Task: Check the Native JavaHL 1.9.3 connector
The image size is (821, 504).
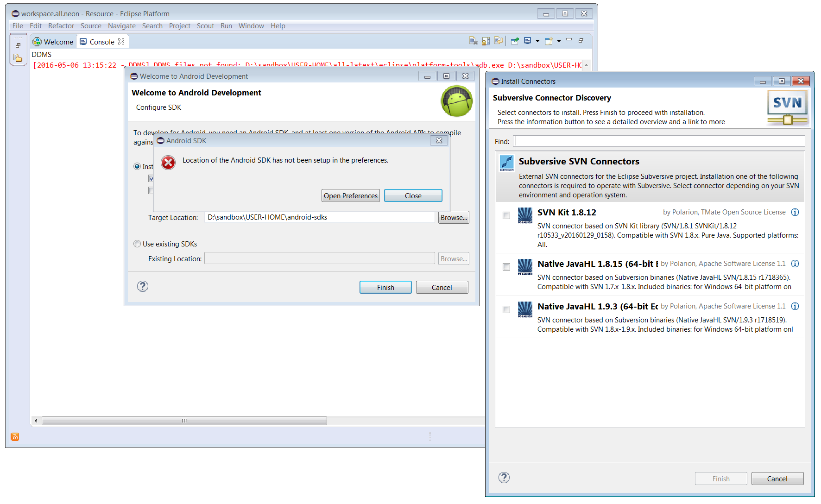Action: point(506,309)
